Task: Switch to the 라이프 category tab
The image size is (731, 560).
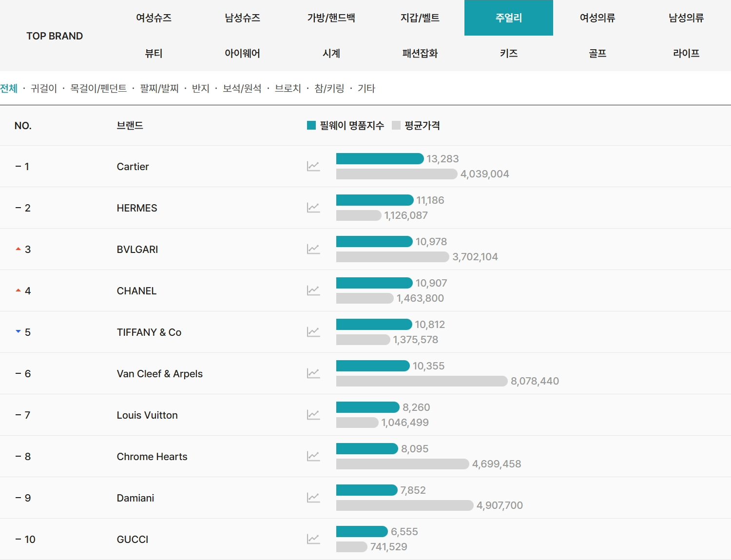Action: click(x=686, y=54)
